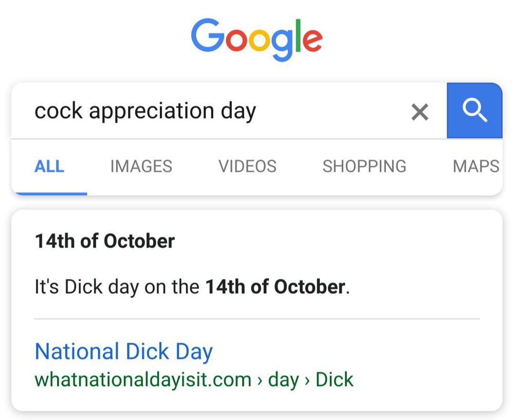Click the 'day' breadcrumb in the URL

pos(283,380)
